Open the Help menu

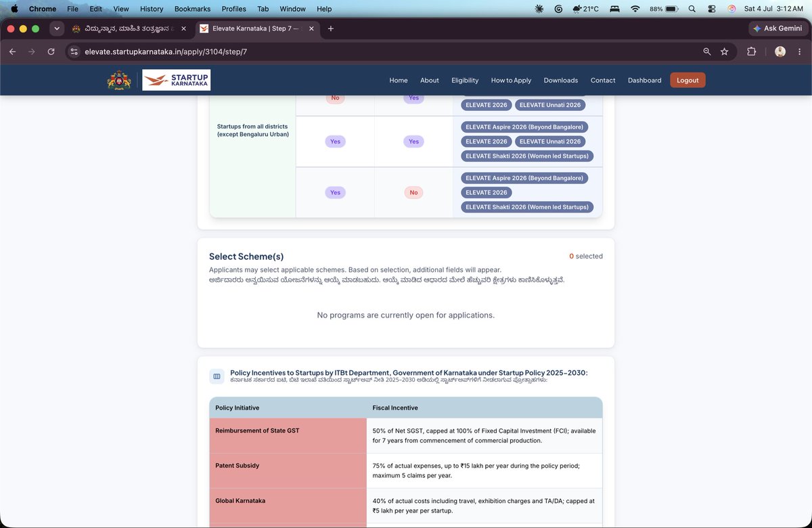coord(324,9)
